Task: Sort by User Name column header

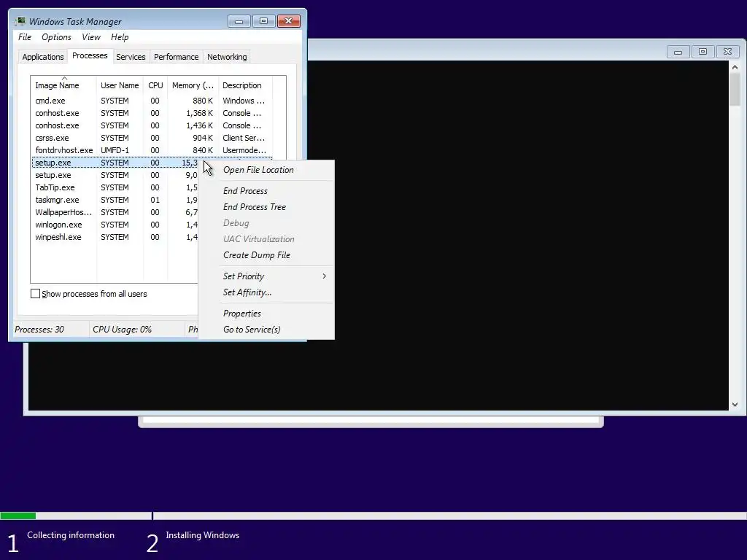Action: coord(120,85)
